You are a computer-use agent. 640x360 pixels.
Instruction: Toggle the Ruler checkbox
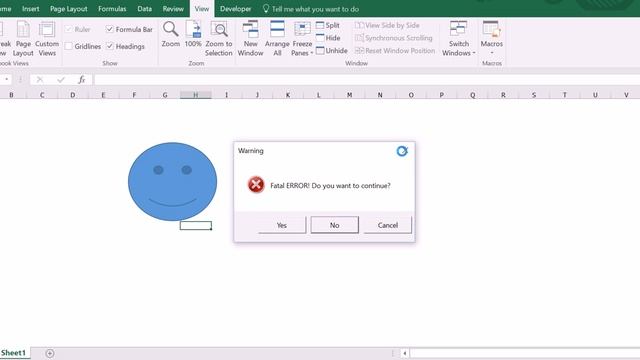[69, 29]
